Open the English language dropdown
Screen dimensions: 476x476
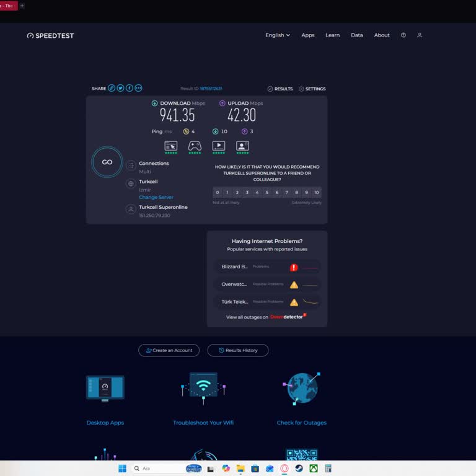(278, 35)
